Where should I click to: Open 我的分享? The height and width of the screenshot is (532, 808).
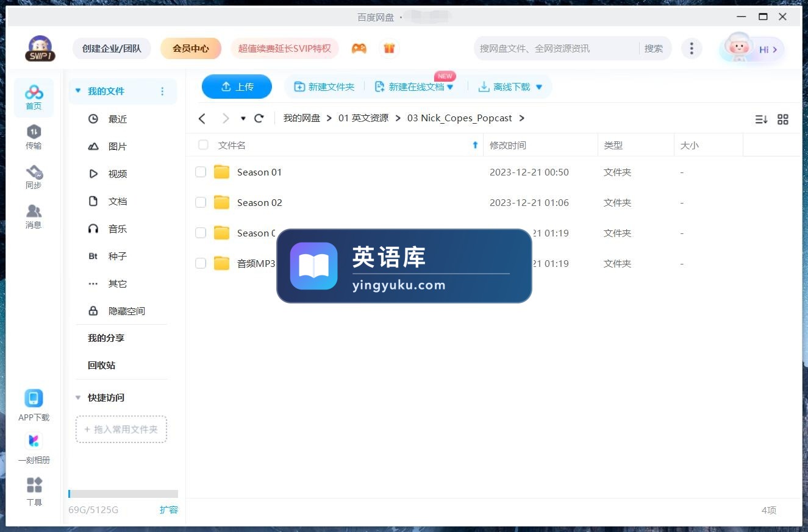[106, 338]
